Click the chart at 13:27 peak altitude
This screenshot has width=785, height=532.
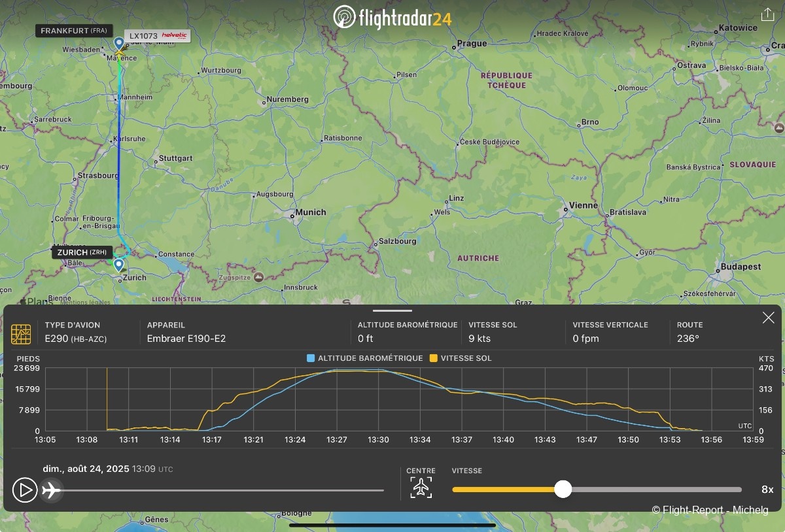337,371
